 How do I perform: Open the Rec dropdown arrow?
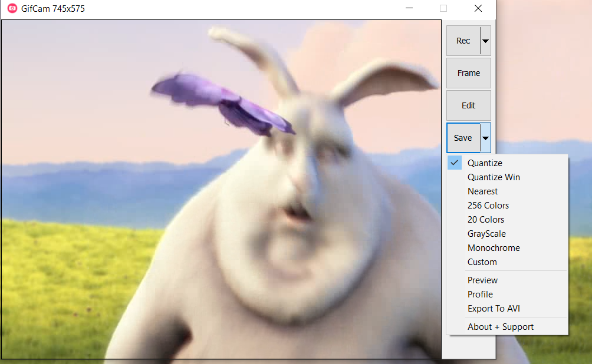[x=485, y=41]
